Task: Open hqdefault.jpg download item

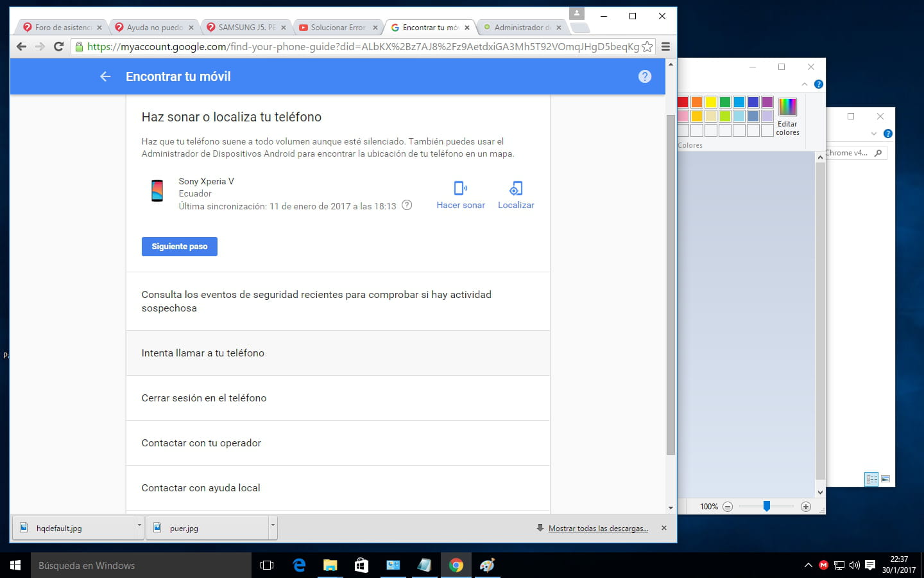Action: (74, 528)
